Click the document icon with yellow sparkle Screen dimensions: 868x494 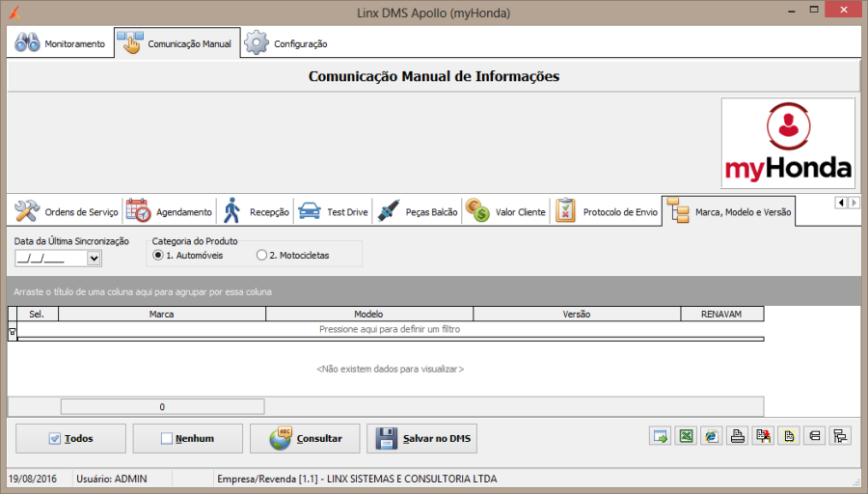(x=789, y=436)
